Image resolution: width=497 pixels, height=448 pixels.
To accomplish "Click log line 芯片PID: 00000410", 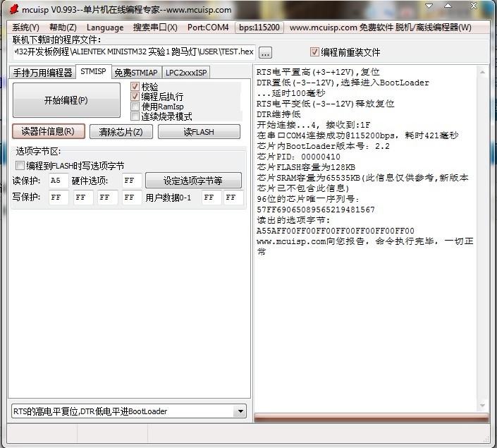I will (x=298, y=157).
